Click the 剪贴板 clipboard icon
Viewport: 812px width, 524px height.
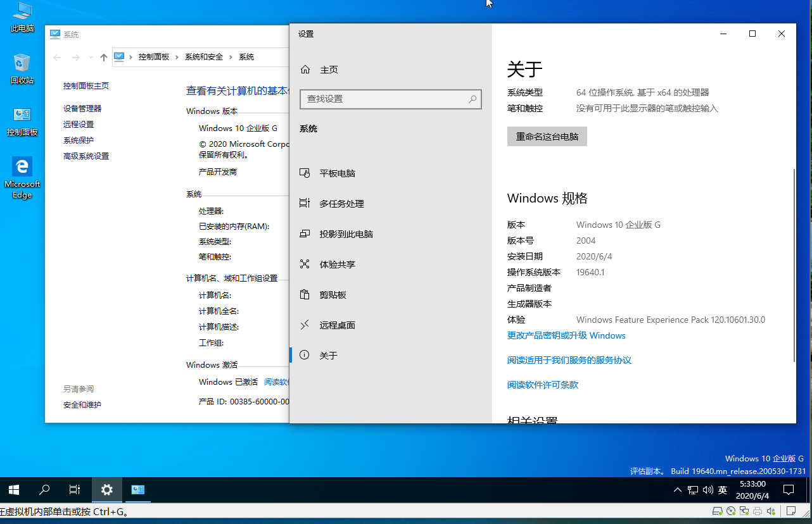tap(305, 295)
